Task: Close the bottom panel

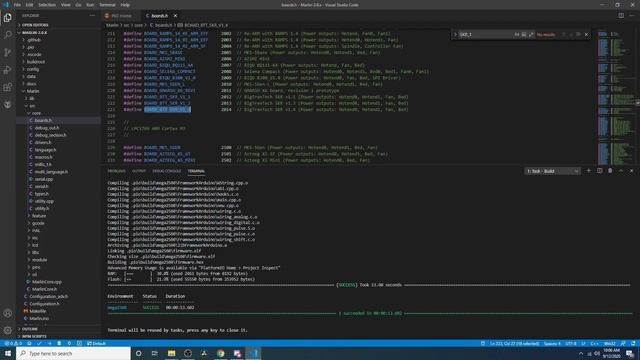Action: pos(631,171)
